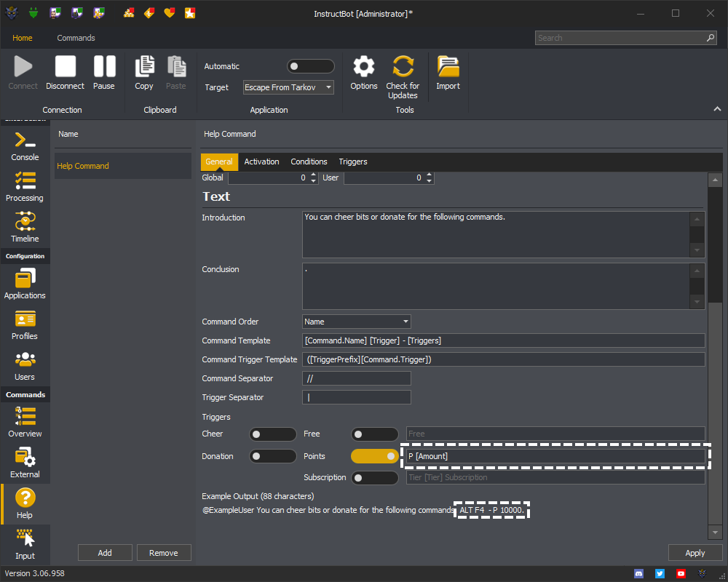The width and height of the screenshot is (728, 582).
Task: Disable the Points trigger toggle
Action: pos(375,456)
